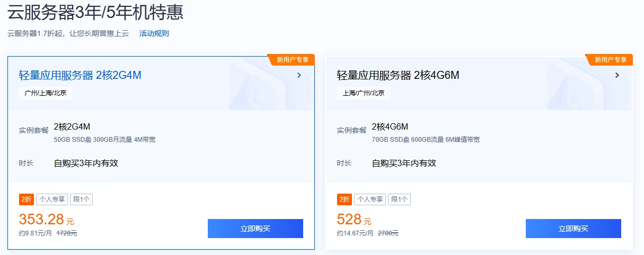Click the chevron arrow on 2核4G6M card
Viewport: 644px width, 255px height.
pos(617,75)
